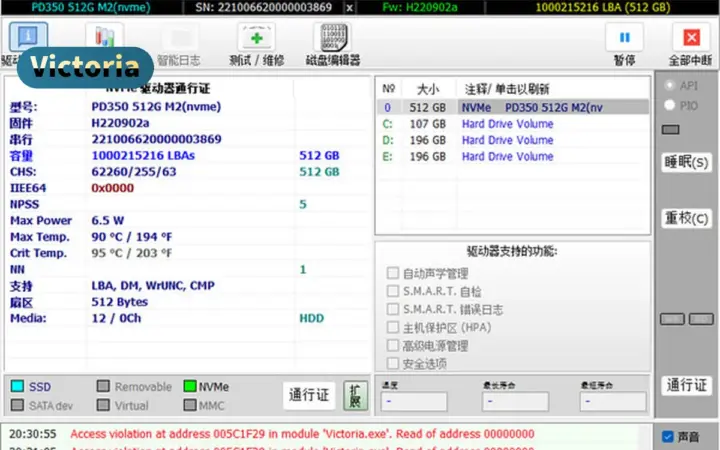
Task: Click the cyan SSD indicator box
Action: coord(17,386)
